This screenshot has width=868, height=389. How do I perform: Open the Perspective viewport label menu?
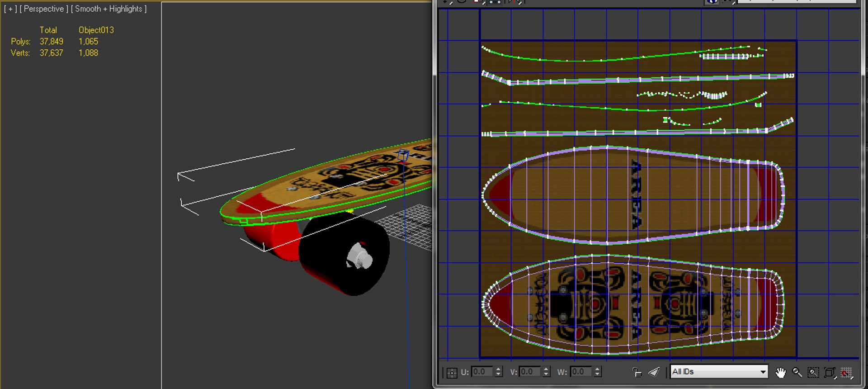click(x=44, y=9)
